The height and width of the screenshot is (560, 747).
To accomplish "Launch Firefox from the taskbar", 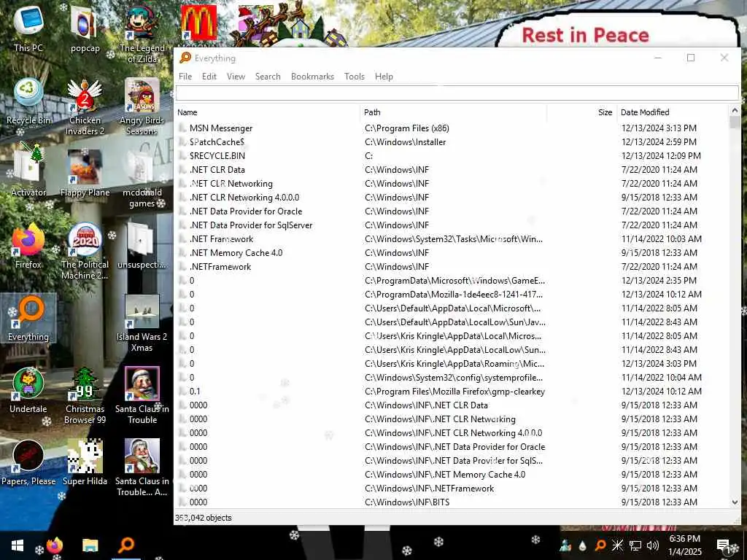I will 54,545.
